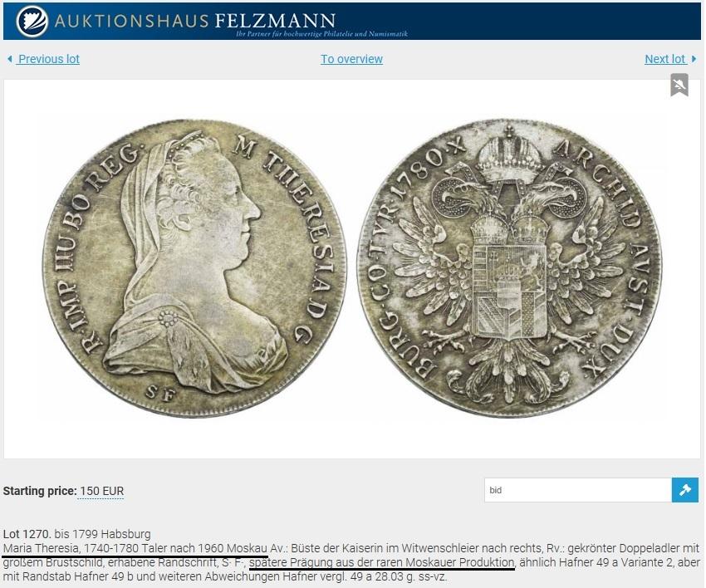Click underlined text about Moskauer Produktion
This screenshot has width=706, height=588.
[382, 562]
